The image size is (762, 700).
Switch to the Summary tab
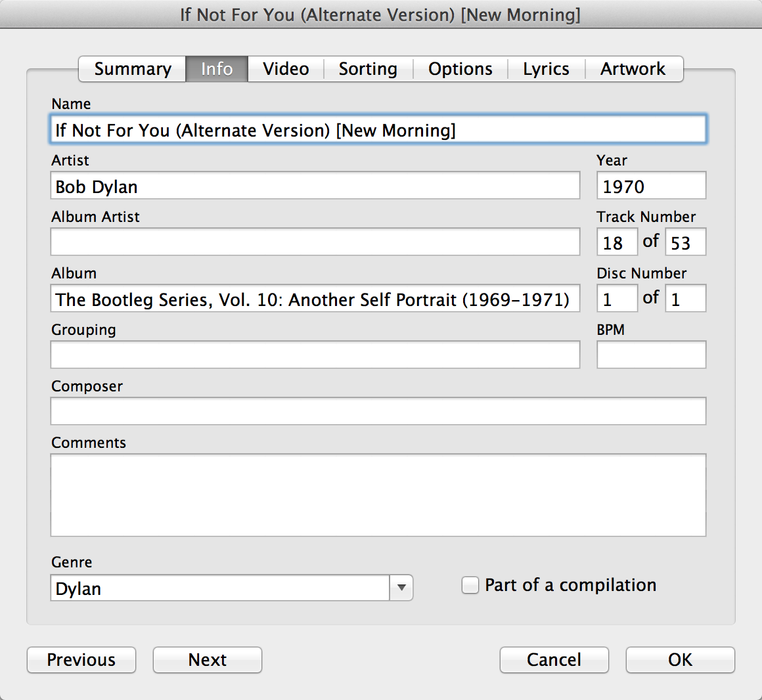(x=132, y=69)
